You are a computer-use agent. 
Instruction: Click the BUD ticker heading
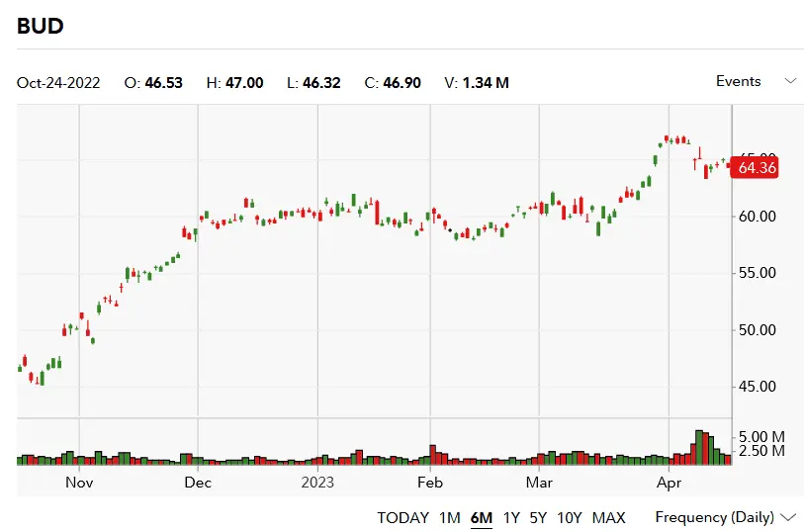(x=40, y=26)
